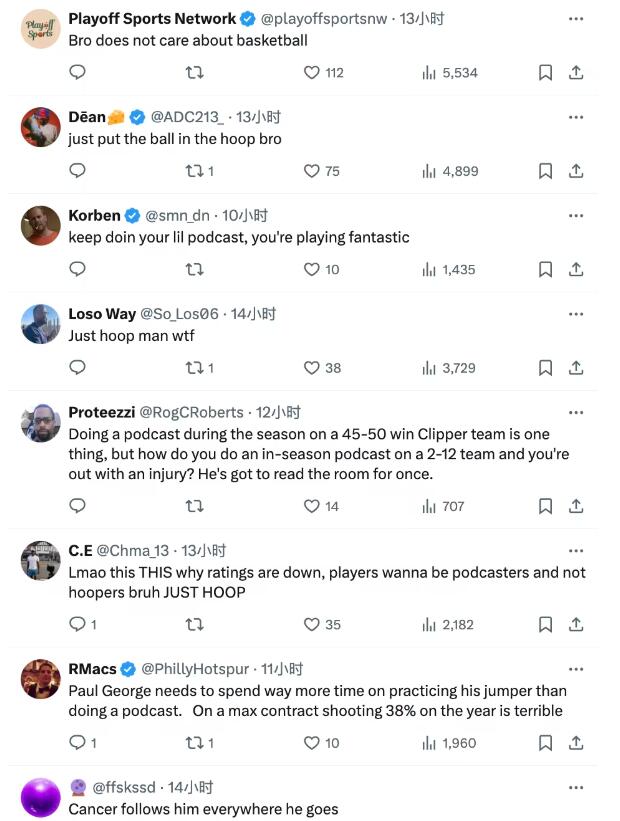620x821 pixels.
Task: Open more options menu on Korben's tweet
Action: pos(576,215)
